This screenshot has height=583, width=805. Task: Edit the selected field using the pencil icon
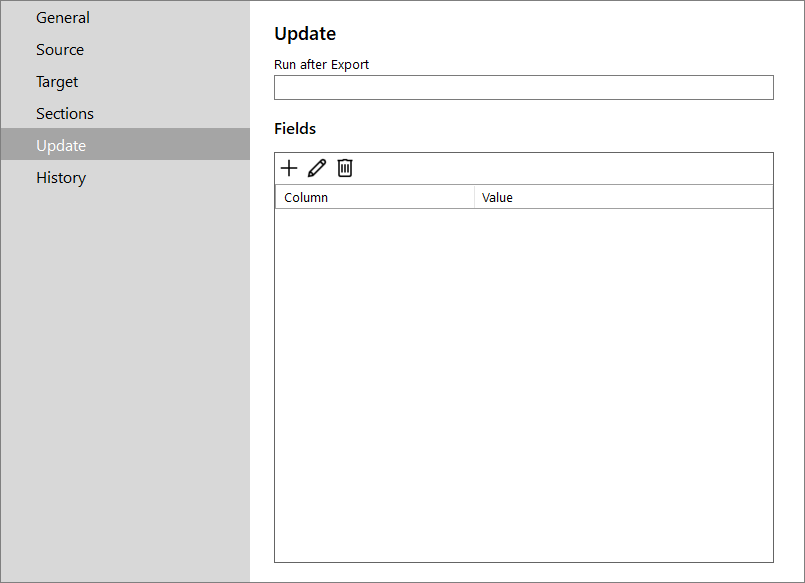tap(317, 168)
